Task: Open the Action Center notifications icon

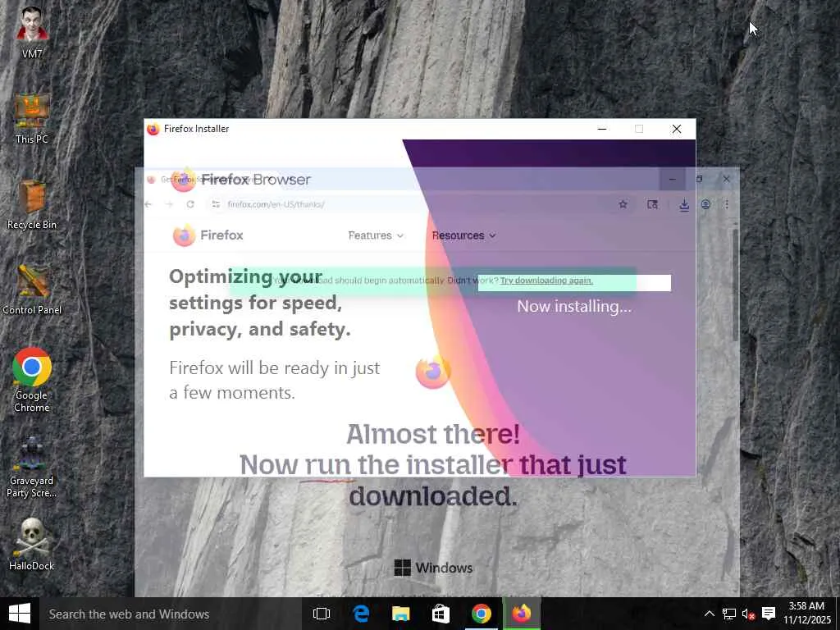Action: click(769, 614)
